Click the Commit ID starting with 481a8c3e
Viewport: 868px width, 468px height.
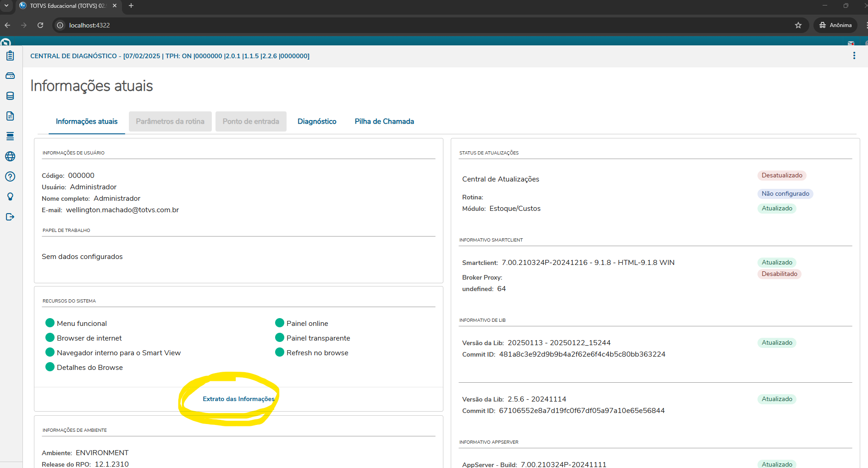[x=582, y=354]
